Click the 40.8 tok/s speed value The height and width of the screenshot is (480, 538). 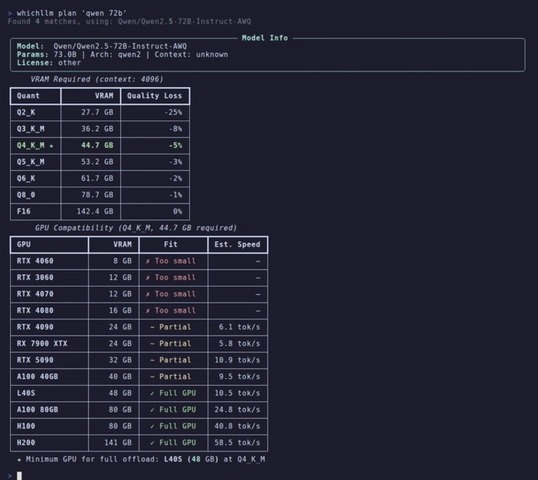coord(237,425)
